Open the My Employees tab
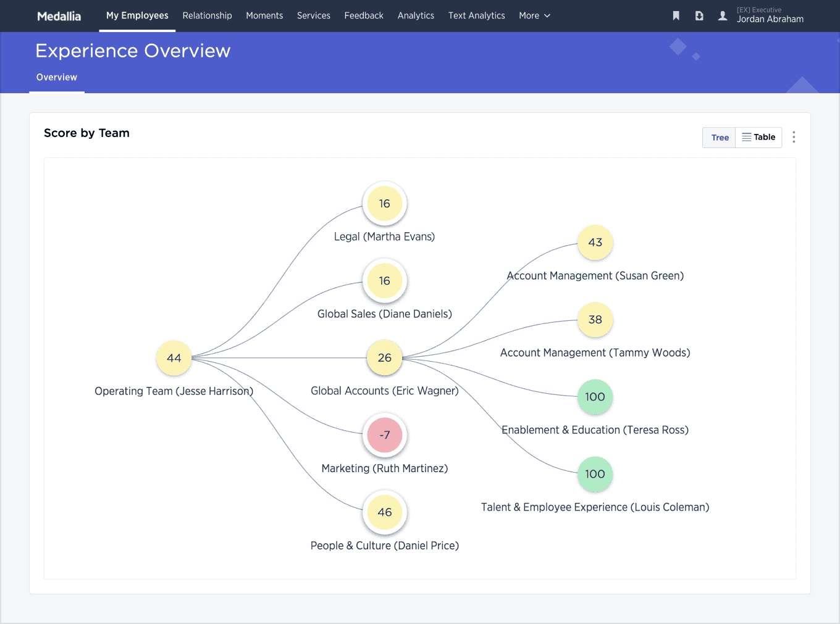 (137, 15)
